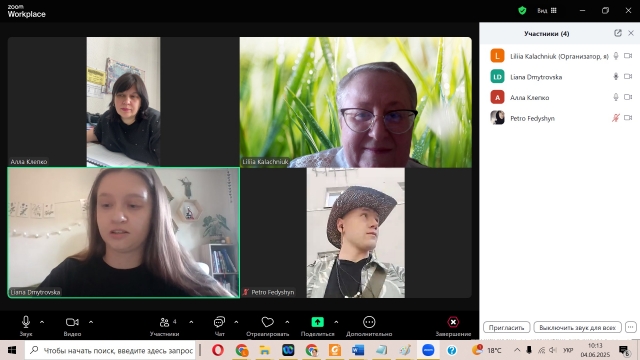Toggle Lilia Kalachniuk's camera icon in list
Screen dimensions: 640x360
click(628, 56)
